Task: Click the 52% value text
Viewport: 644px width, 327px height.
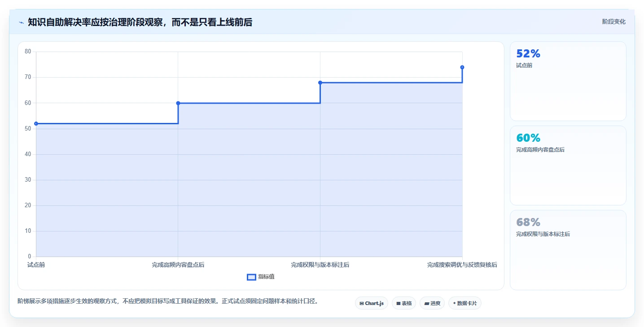Action: pyautogui.click(x=528, y=54)
